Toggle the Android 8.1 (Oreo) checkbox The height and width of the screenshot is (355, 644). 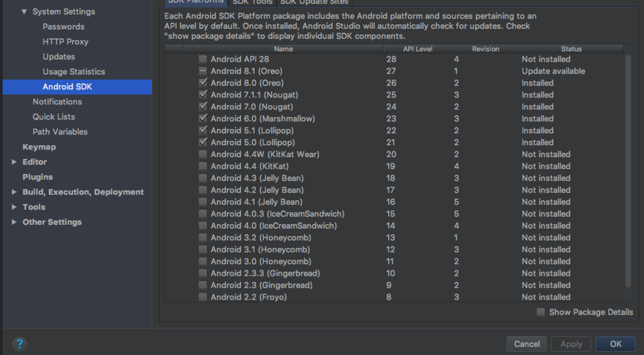coord(203,71)
